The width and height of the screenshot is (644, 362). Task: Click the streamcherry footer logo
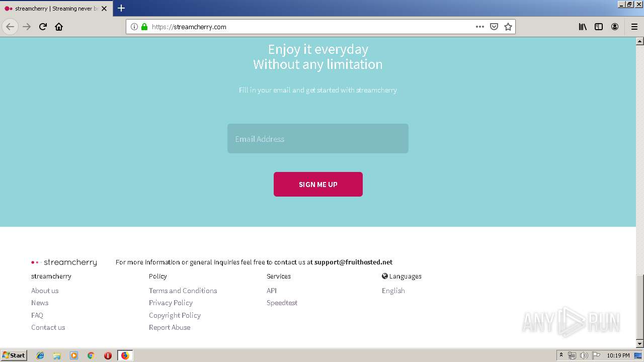tap(64, 262)
